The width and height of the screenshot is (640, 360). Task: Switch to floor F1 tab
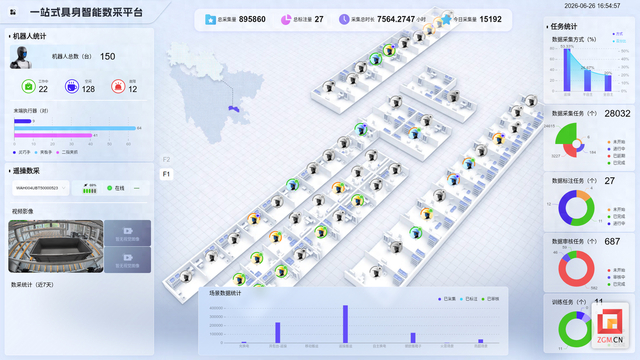pos(166,174)
